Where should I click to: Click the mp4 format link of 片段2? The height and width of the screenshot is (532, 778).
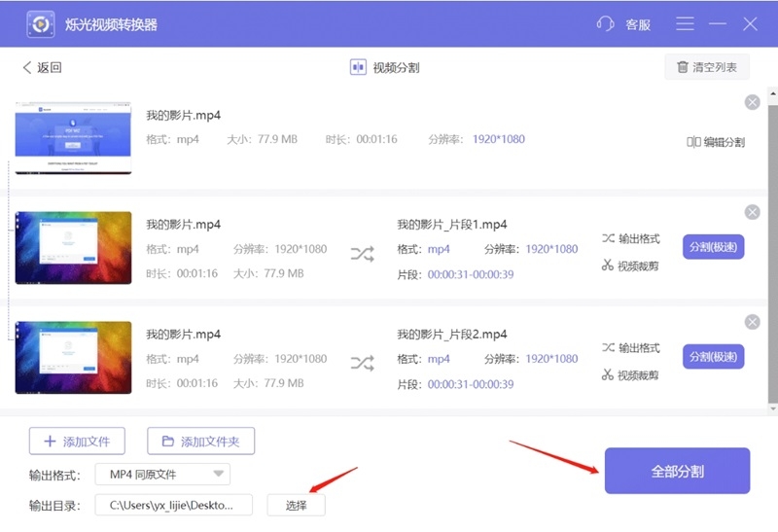439,359
